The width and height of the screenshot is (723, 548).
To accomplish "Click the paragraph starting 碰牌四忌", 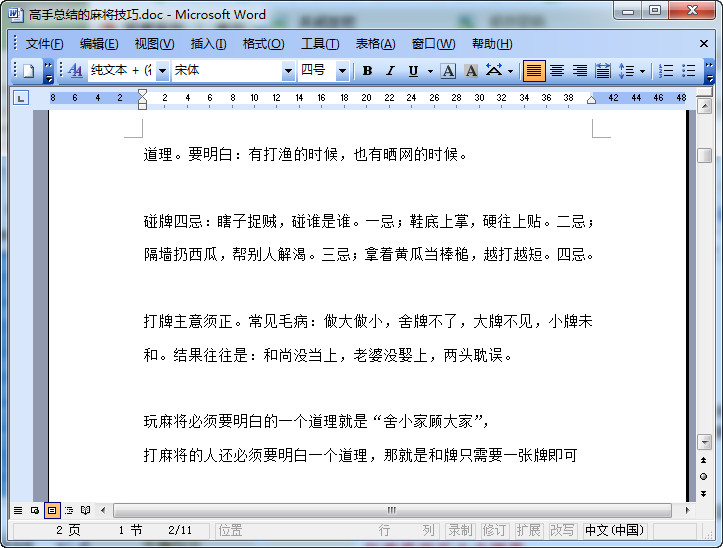I will [369, 238].
